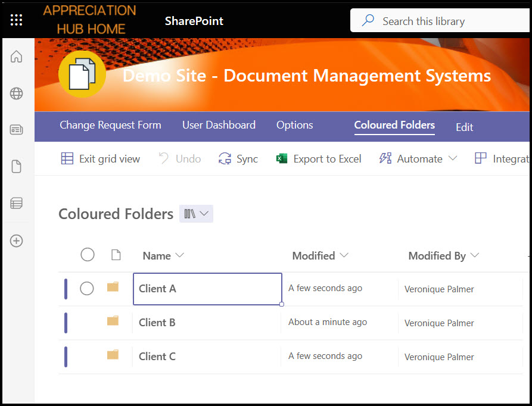Open the Change Request Form tab
The image size is (532, 406).
pos(110,125)
